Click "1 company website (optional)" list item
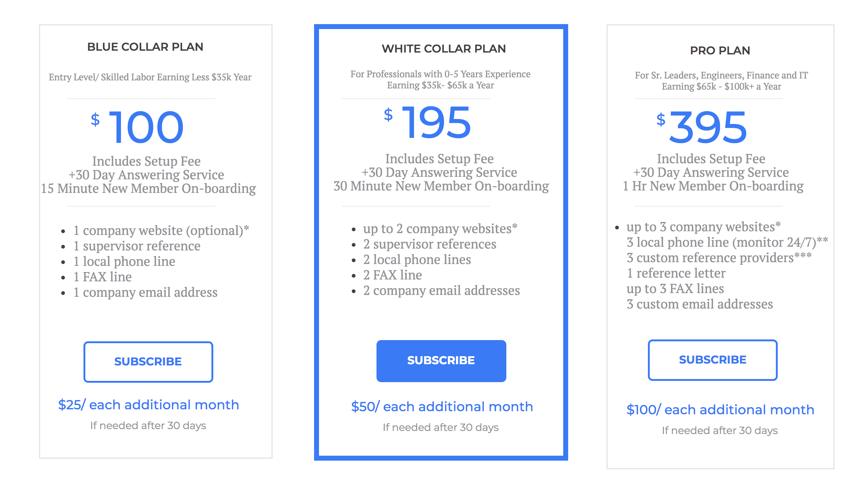868x486 pixels. (x=161, y=231)
